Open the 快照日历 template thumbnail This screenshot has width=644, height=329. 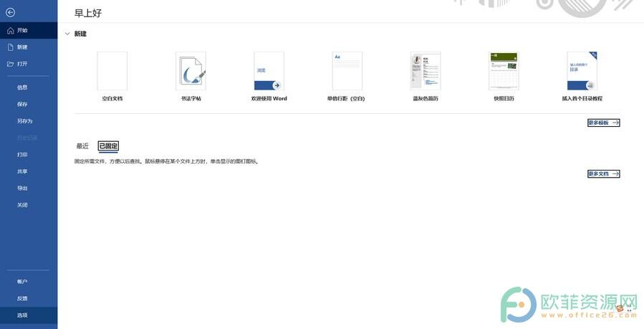point(504,71)
